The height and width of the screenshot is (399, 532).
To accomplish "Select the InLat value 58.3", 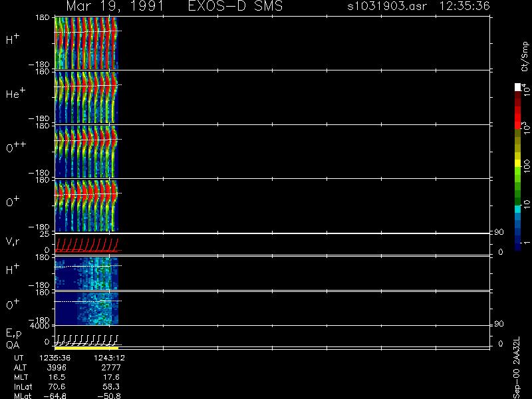I will click(x=111, y=386).
